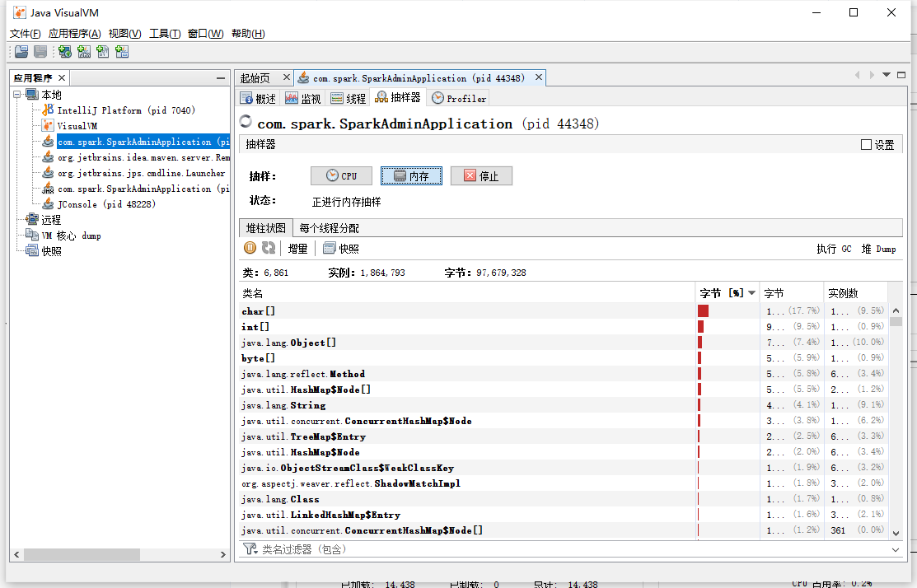Viewport: 917px width, 588px height.
Task: Click results table scroll down arrow
Action: 896,533
